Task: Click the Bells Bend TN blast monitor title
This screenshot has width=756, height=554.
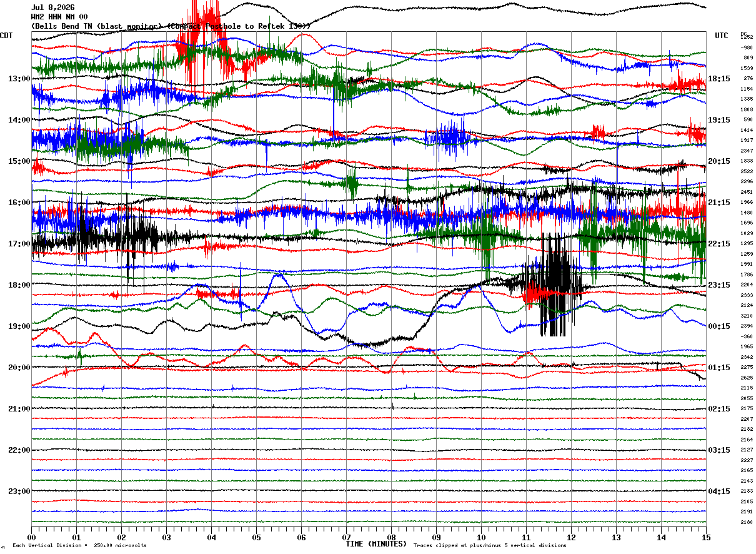Action: tap(171, 26)
